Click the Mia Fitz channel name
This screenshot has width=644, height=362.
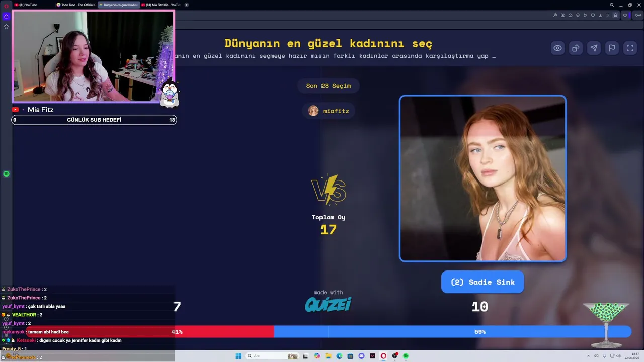tap(40, 110)
